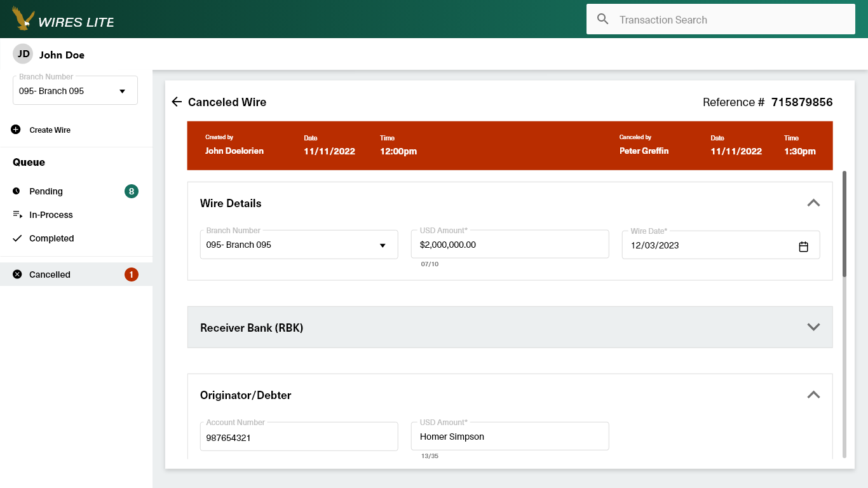Click the search magnifier icon

click(x=603, y=19)
